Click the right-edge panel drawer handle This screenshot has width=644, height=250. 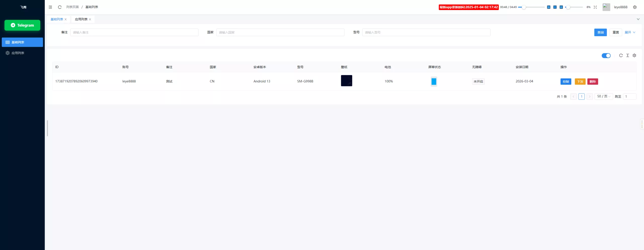(x=642, y=124)
